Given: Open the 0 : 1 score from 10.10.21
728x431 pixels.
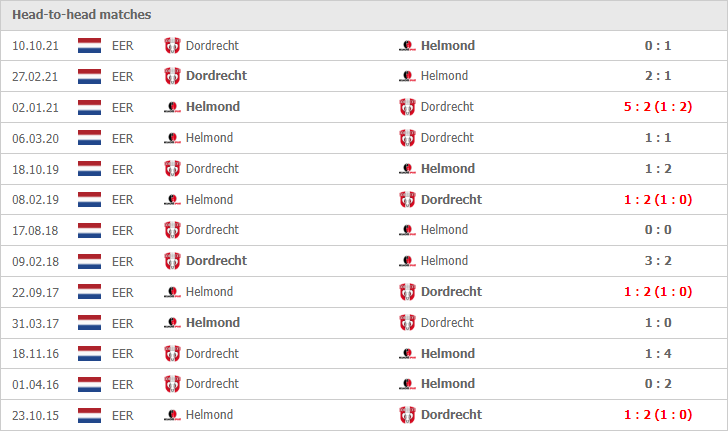Looking at the screenshot, I should [x=657, y=46].
